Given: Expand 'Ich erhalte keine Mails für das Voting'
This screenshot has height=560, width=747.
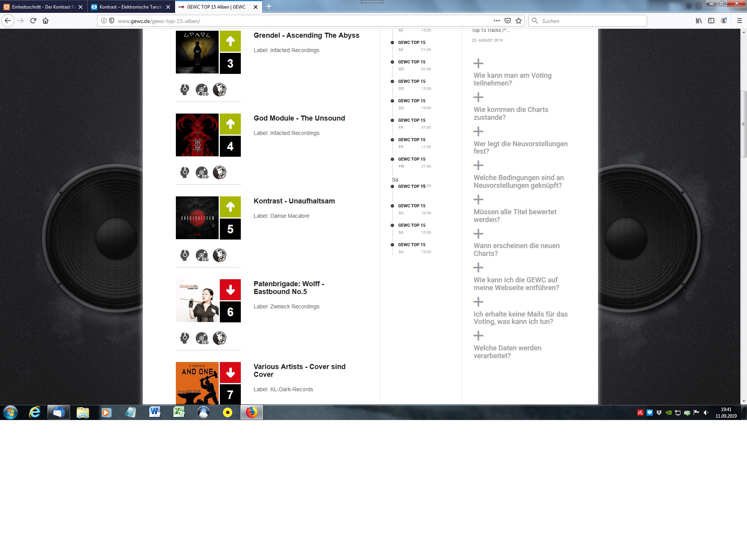Looking at the screenshot, I should click(478, 302).
